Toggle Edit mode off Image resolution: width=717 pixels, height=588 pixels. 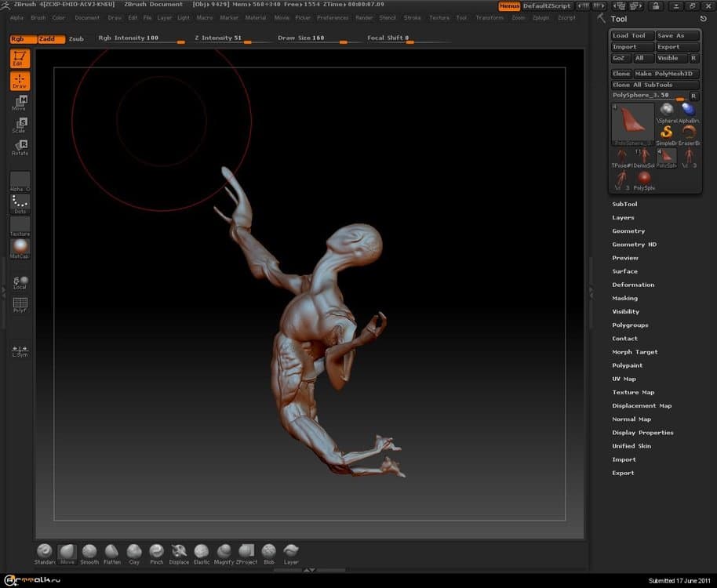point(20,58)
